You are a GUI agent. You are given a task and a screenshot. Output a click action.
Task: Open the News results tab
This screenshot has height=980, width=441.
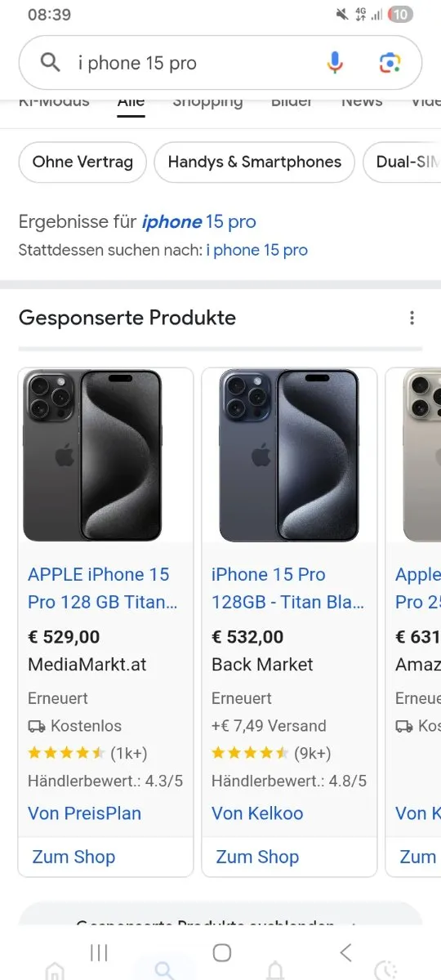point(362,101)
